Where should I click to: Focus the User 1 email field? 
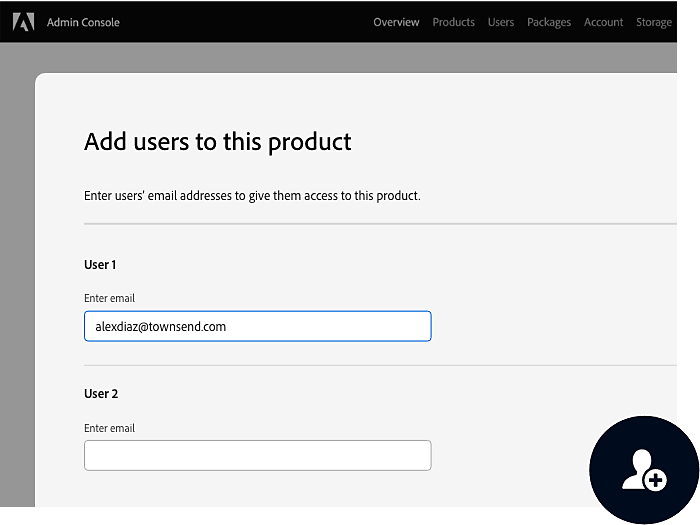point(258,326)
